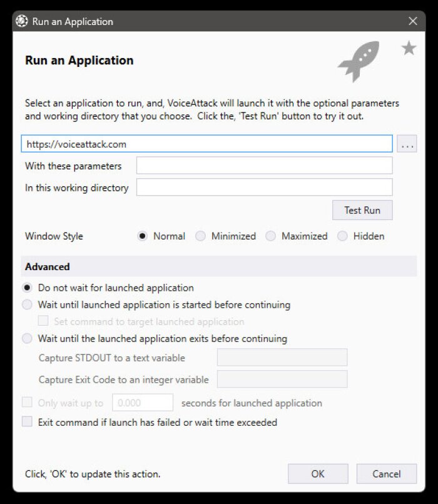
Task: Click the 'With these parameters' input field
Action: pyautogui.click(x=264, y=166)
